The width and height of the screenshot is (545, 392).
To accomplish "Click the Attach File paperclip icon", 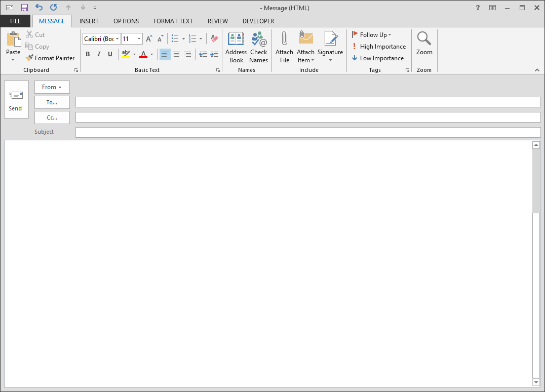I will point(284,40).
